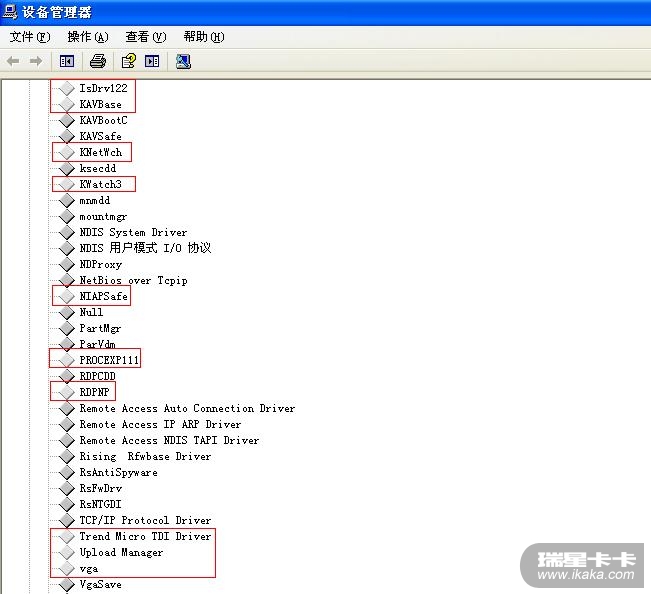The width and height of the screenshot is (651, 594).
Task: Click the device icon beside IsDrv122
Action: [x=66, y=88]
